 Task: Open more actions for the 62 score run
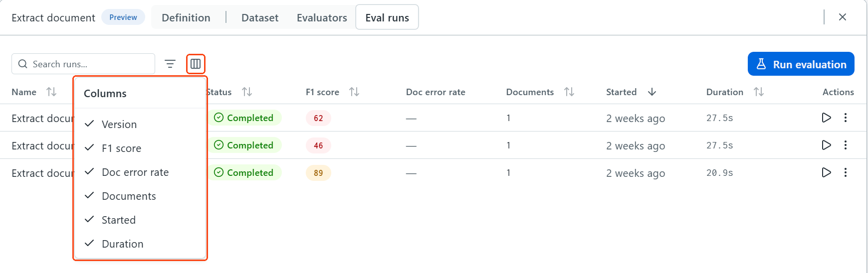(x=846, y=118)
